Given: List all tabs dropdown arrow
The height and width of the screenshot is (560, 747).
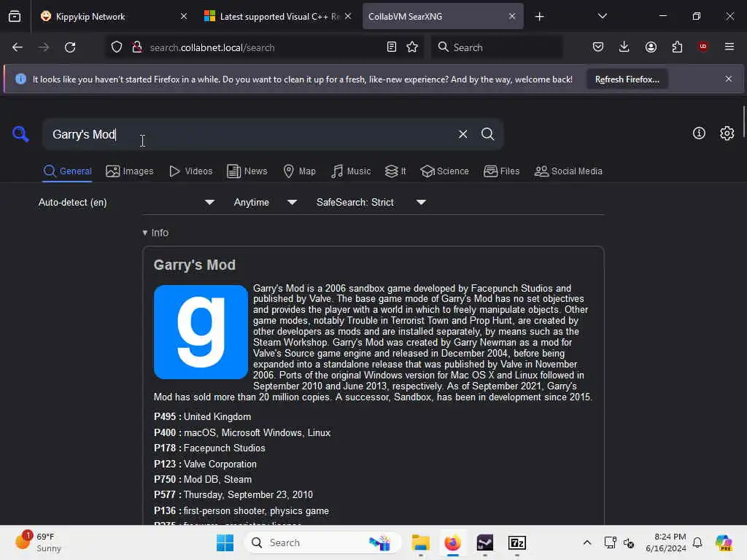Looking at the screenshot, I should coord(602,16).
